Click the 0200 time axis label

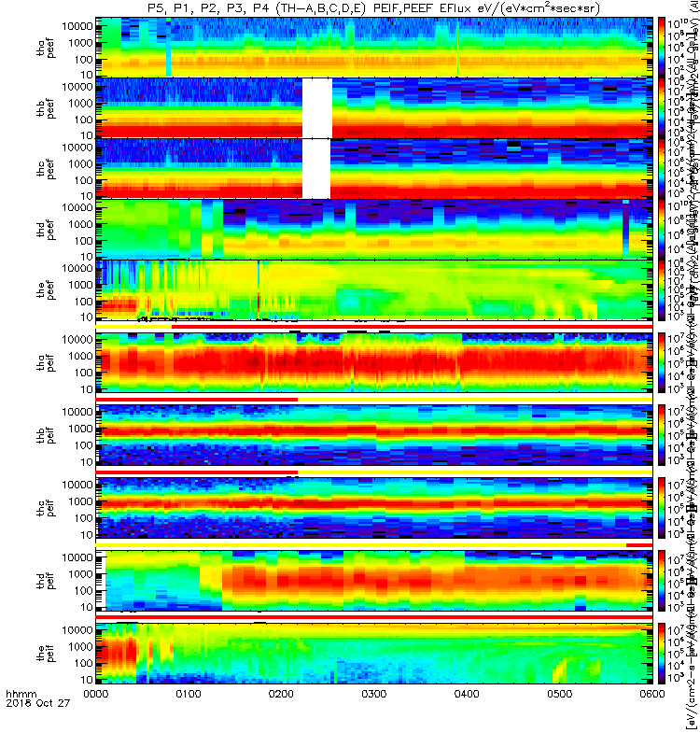tap(282, 694)
